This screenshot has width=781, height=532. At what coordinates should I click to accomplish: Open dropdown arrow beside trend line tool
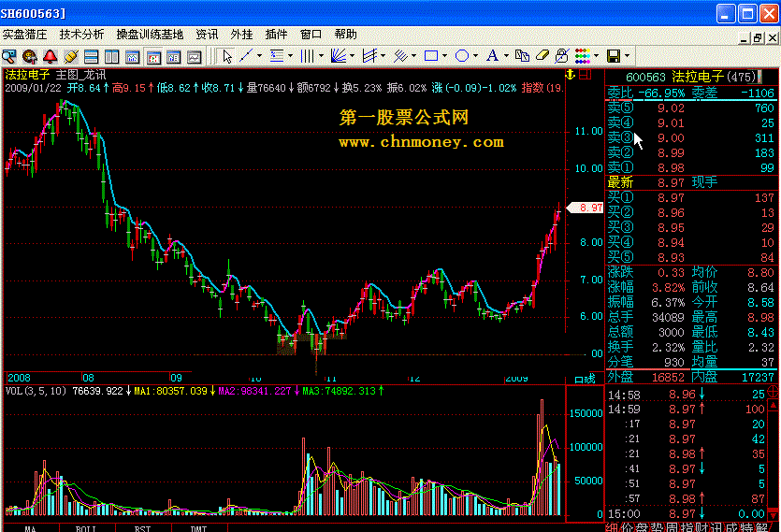point(259,56)
